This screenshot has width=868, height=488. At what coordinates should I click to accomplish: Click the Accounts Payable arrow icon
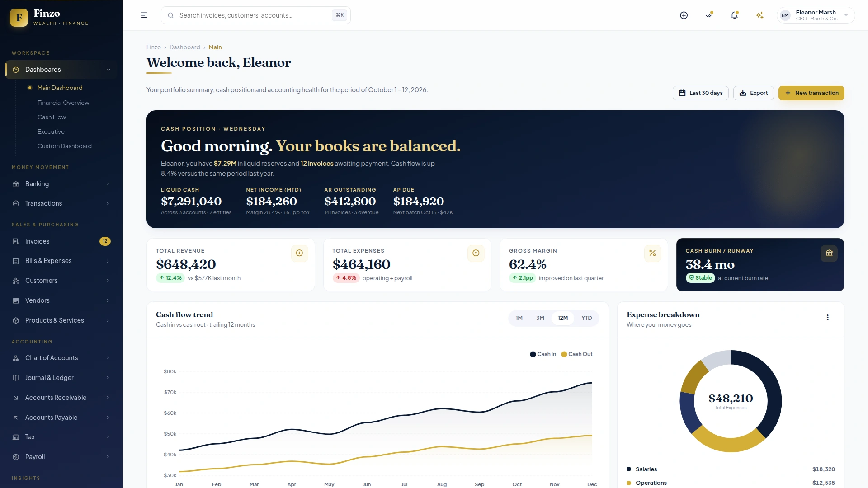click(x=16, y=418)
